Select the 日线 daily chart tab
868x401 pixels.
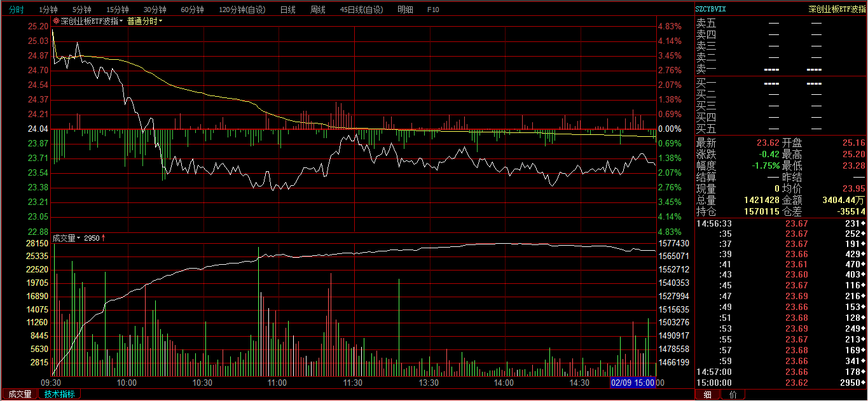287,10
